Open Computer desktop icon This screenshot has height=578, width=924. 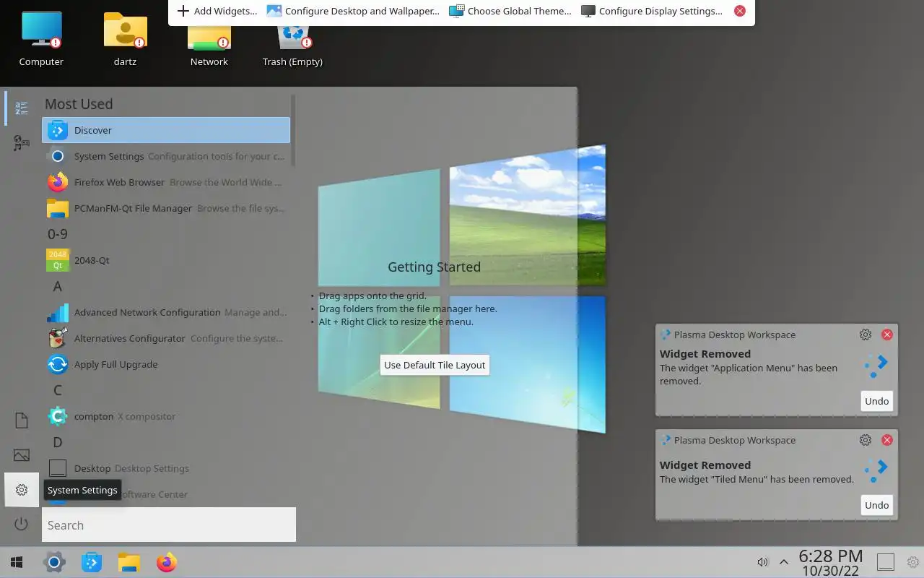41,39
